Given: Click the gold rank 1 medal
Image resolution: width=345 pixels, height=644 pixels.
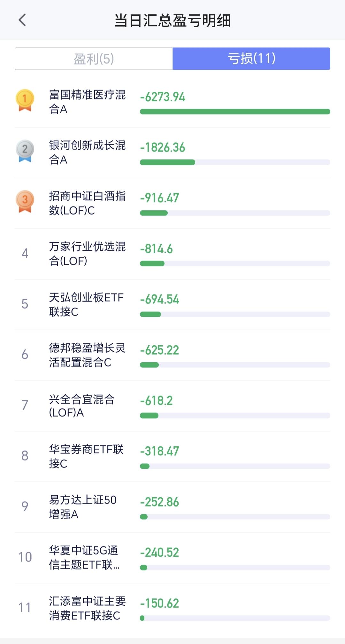Looking at the screenshot, I should [x=25, y=100].
